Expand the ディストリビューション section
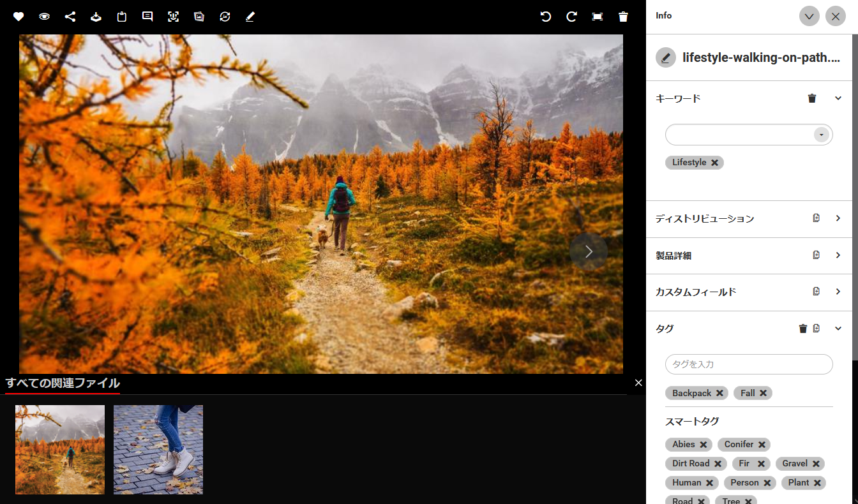 pyautogui.click(x=838, y=218)
